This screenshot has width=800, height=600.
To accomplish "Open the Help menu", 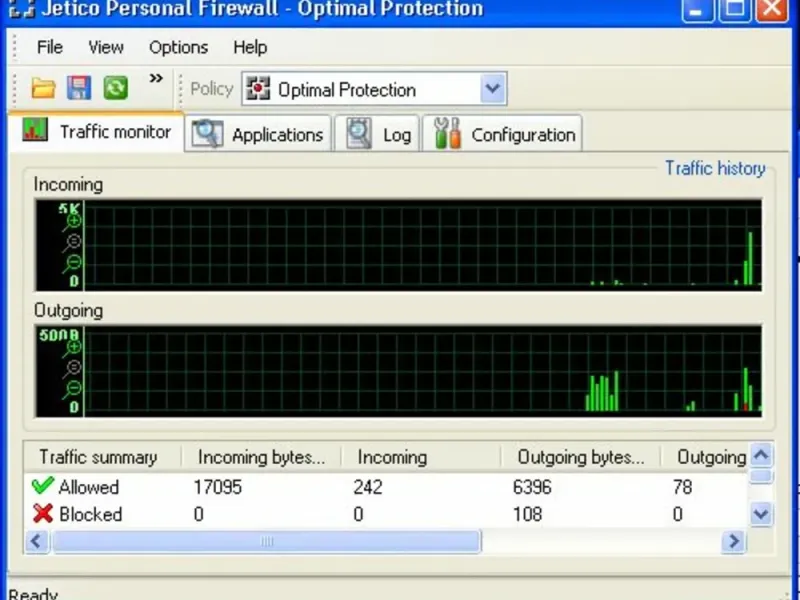I will (250, 47).
